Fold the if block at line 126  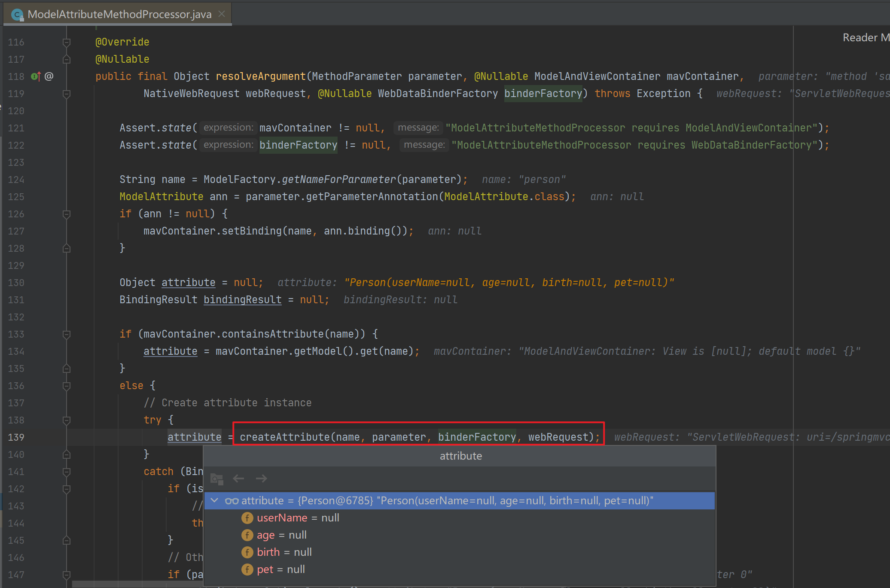(67, 214)
